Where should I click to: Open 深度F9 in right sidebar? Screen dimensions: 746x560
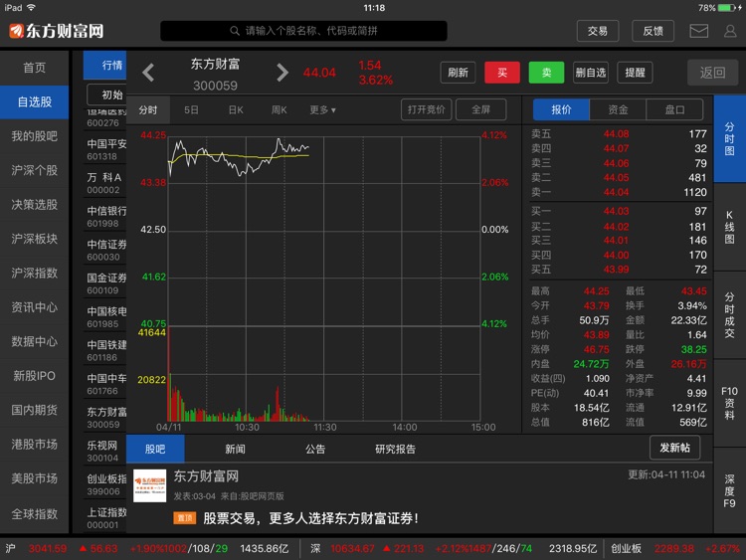(x=729, y=491)
